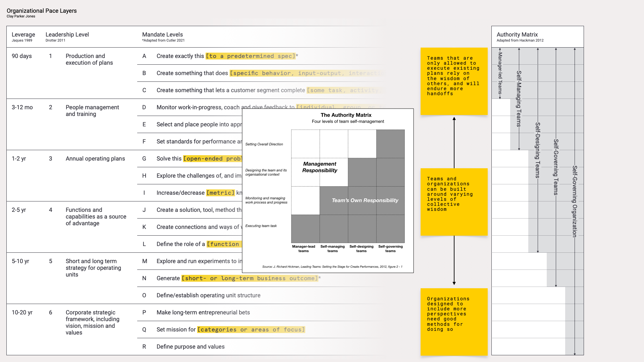Click the Leadership Level column header
Image resolution: width=644 pixels, height=362 pixels.
tap(67, 35)
